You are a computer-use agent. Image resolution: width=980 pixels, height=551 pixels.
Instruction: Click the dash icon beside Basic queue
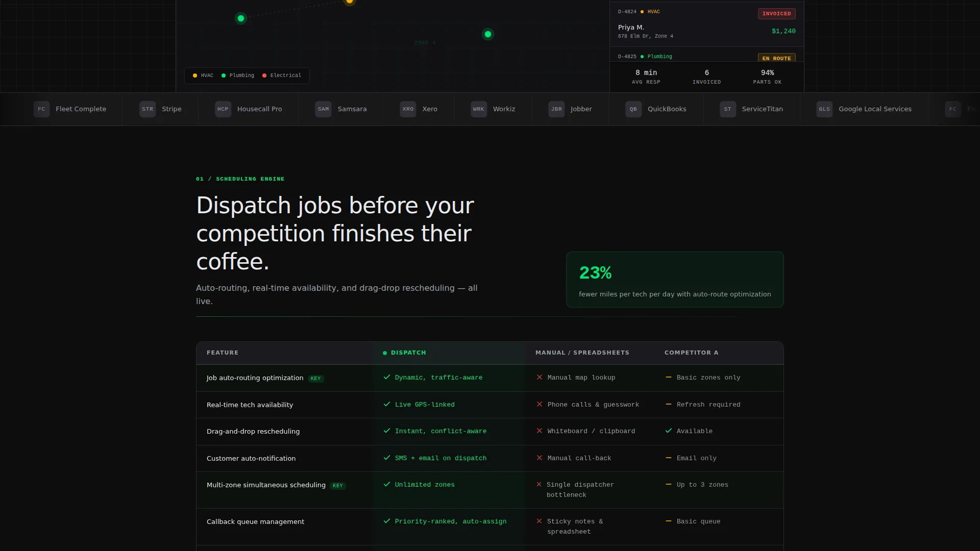(669, 521)
